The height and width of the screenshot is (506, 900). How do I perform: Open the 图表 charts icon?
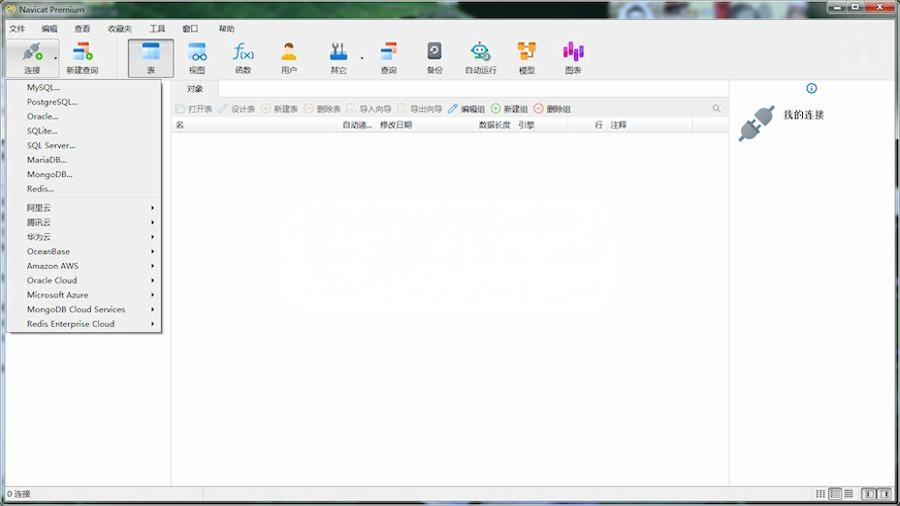(573, 58)
